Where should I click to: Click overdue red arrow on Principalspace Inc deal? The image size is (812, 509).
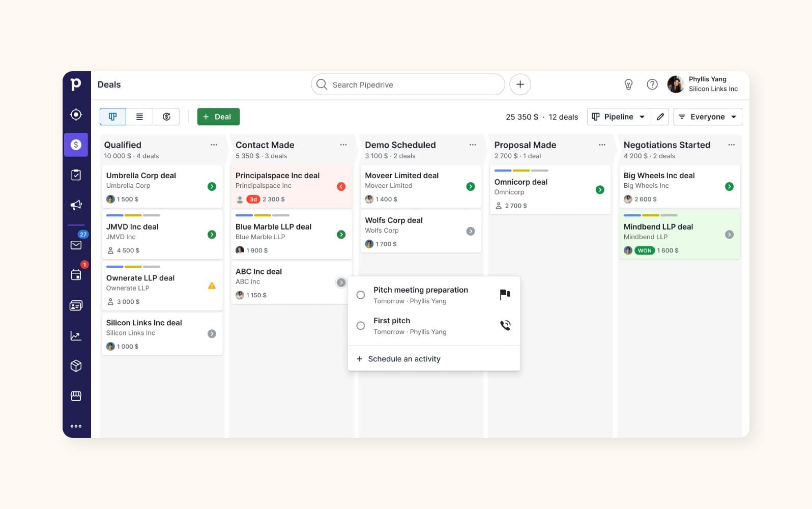coord(341,186)
